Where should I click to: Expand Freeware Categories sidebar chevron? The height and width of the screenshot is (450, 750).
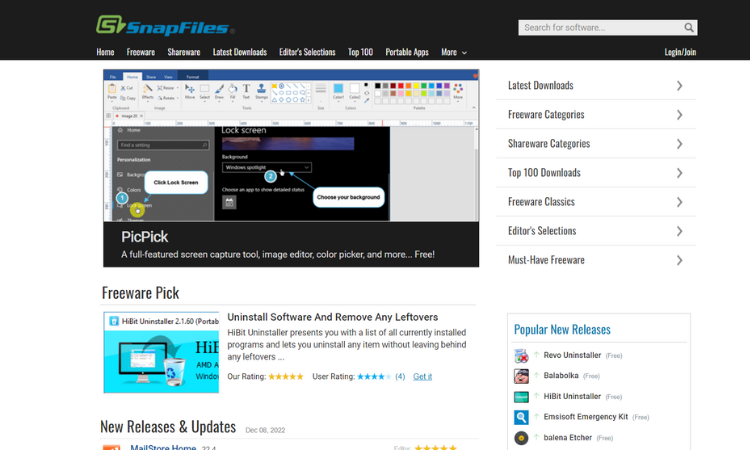(x=679, y=115)
